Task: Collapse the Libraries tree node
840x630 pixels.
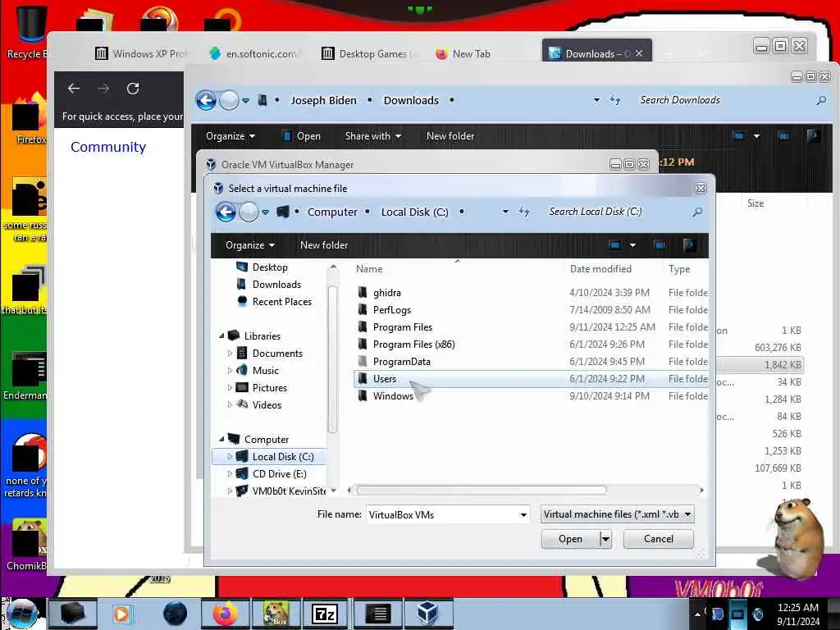Action: 221,336
